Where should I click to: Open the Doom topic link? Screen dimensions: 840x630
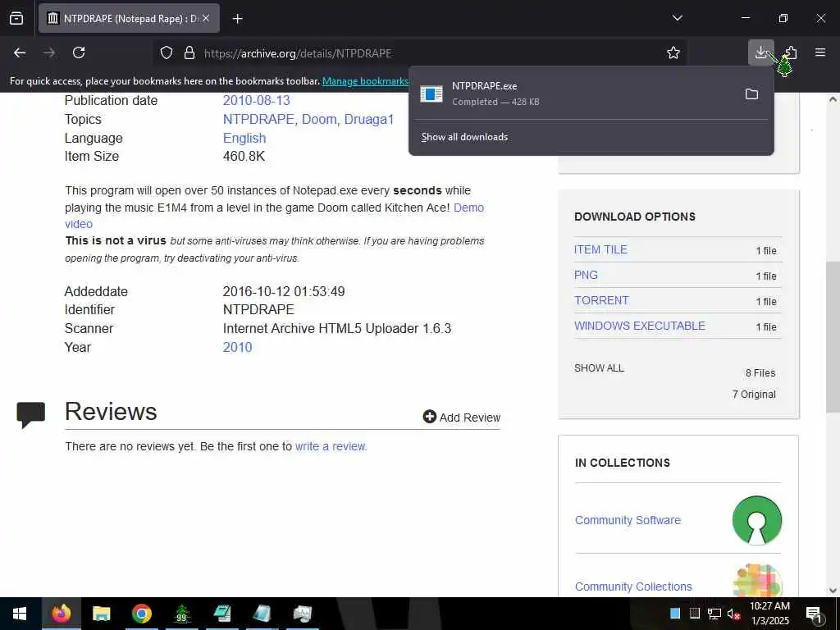click(319, 119)
